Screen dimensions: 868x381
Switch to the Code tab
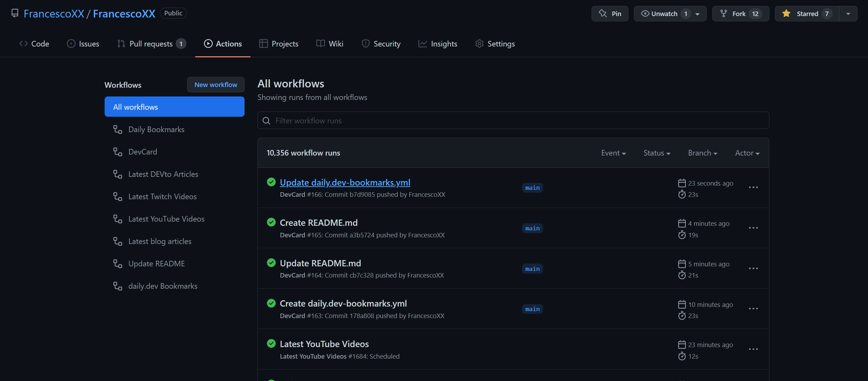(x=34, y=44)
